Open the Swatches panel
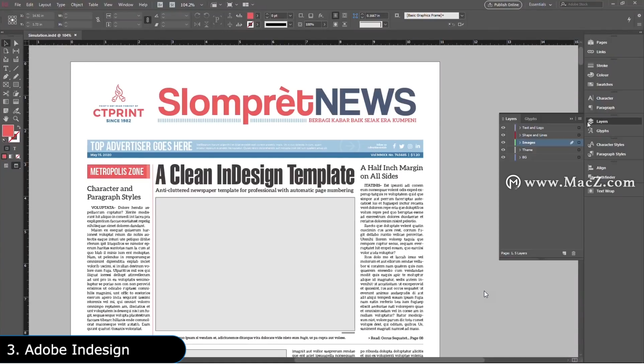The image size is (644, 364). [604, 85]
